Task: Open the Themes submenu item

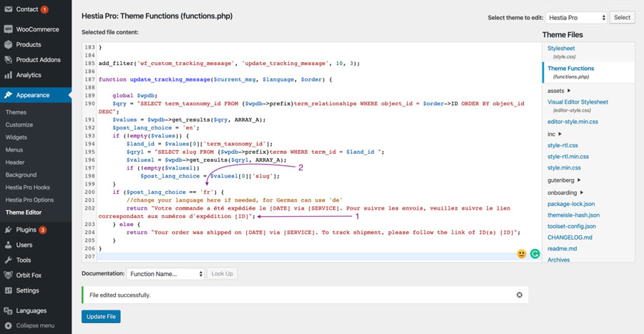Action: coord(16,112)
